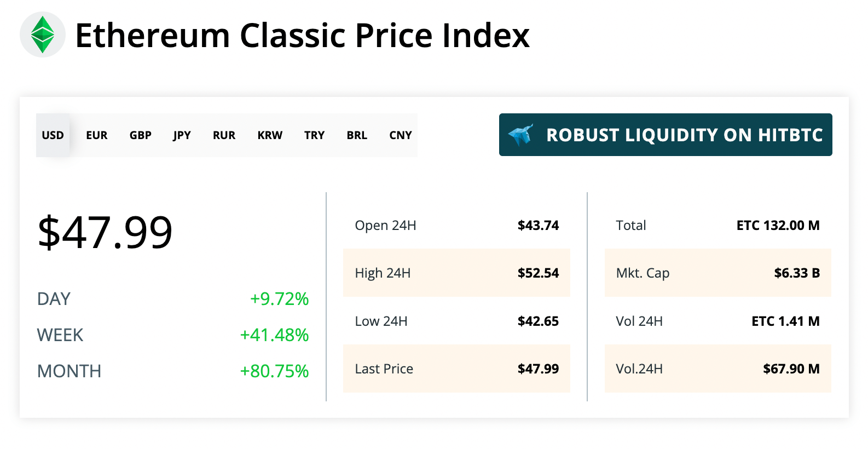Switch to BRL currency
Viewport: 868px width, 449px height.
[356, 135]
